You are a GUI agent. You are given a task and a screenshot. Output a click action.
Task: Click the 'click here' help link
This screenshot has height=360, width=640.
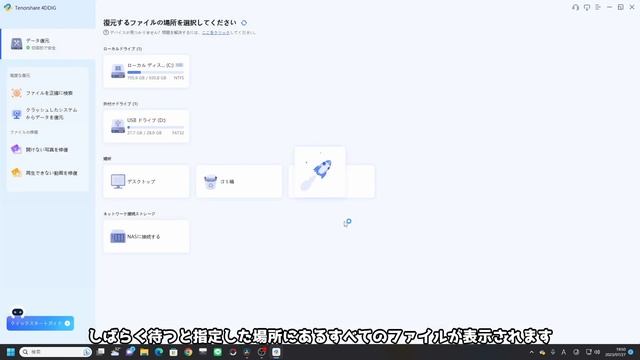click(216, 33)
